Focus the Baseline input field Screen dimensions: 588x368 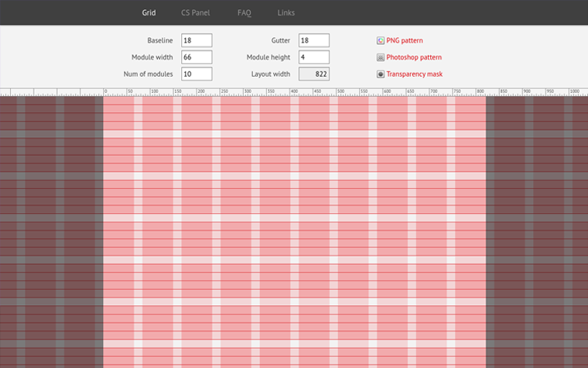[197, 40]
